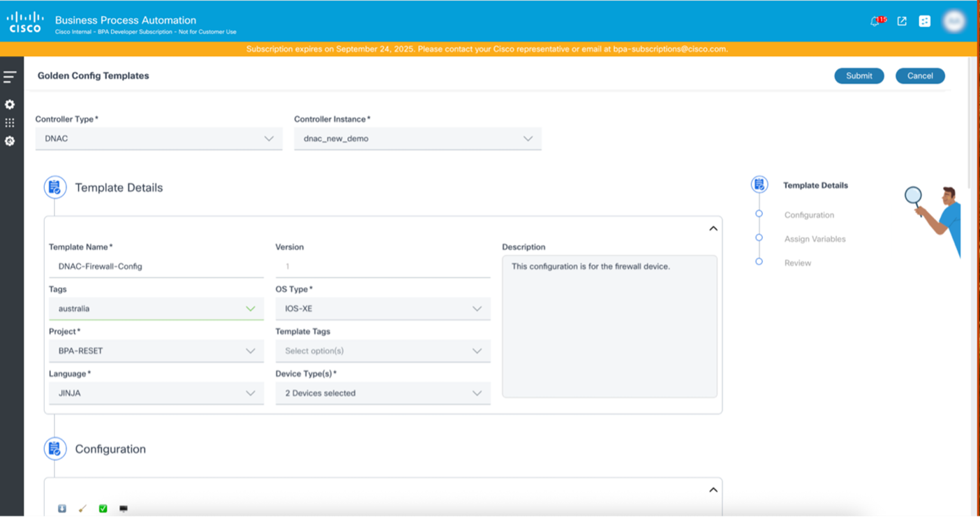Image resolution: width=980 pixels, height=519 pixels.
Task: Click the "Configuration" section heading text
Action: 110,449
